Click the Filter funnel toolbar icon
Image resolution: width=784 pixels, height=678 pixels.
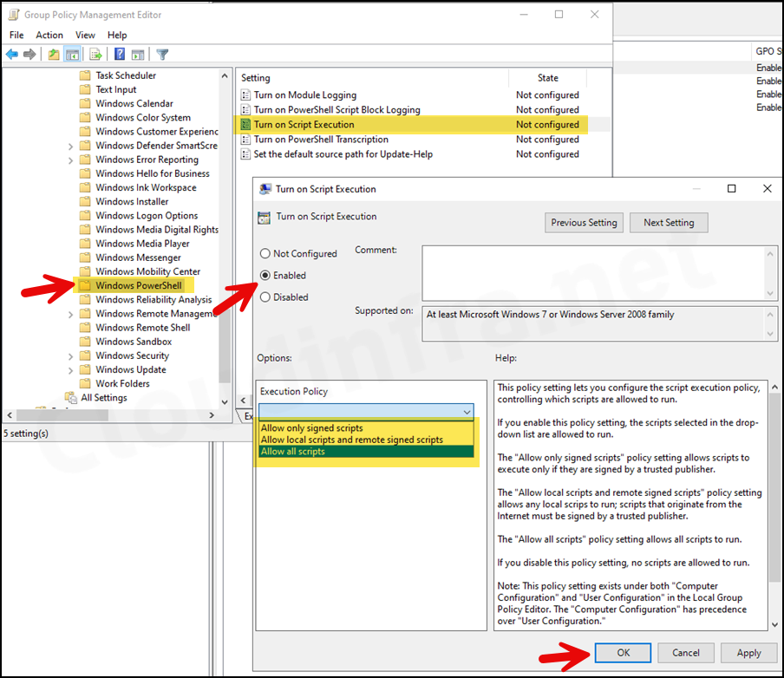(162, 54)
